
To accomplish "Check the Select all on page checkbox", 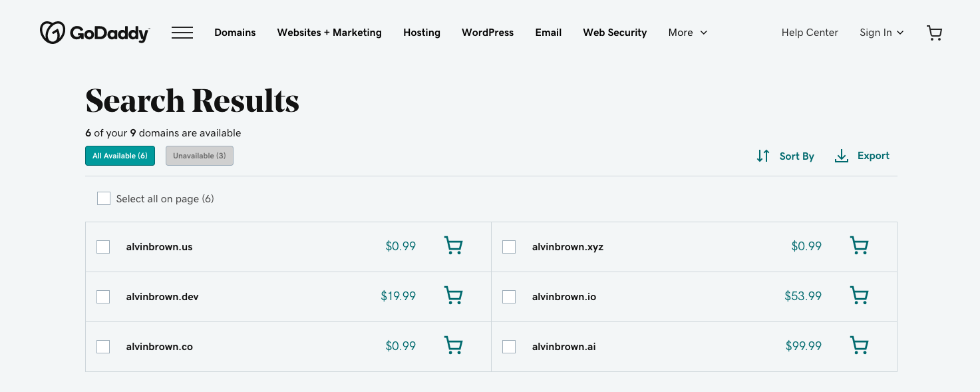I will pos(104,198).
